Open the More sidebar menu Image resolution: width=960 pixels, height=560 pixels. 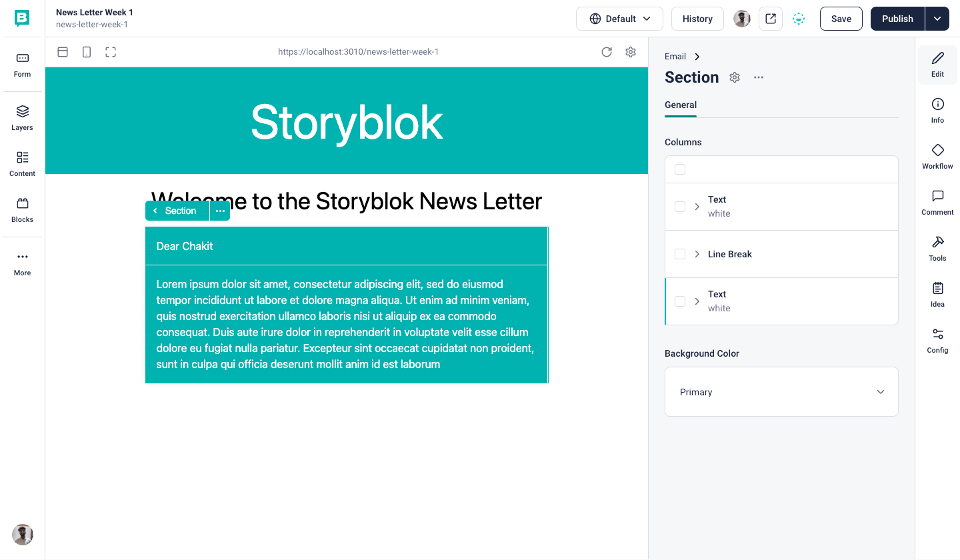pos(22,263)
